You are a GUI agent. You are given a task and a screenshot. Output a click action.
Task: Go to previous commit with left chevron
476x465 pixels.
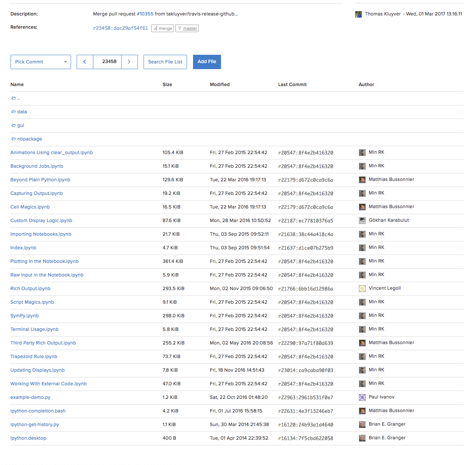point(85,62)
